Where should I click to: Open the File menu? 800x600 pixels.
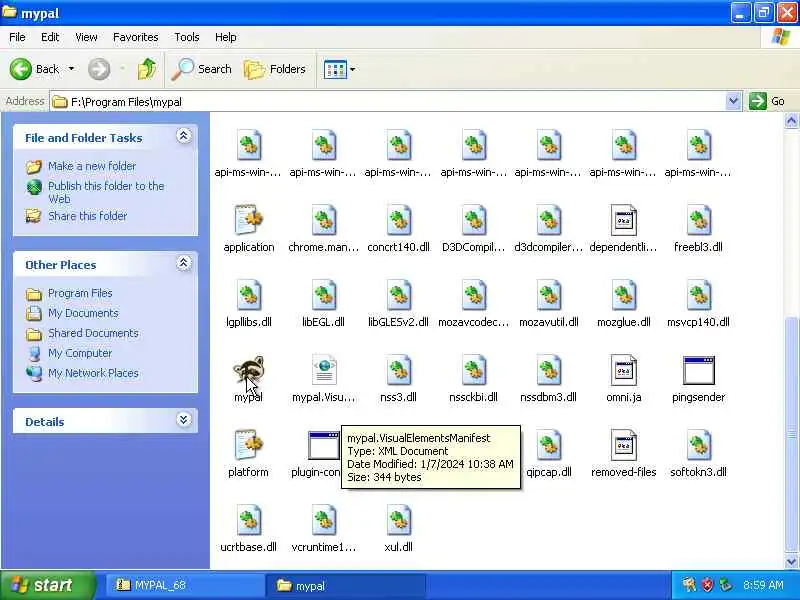coord(17,37)
